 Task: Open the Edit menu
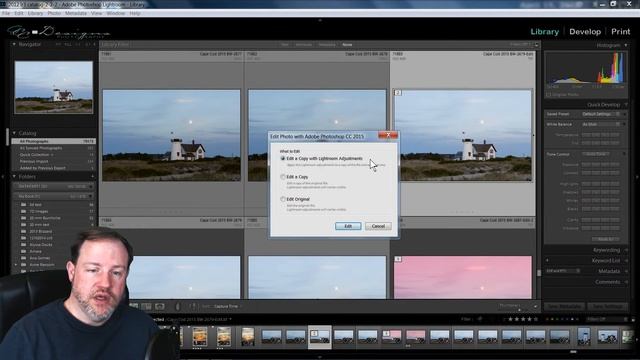click(x=19, y=13)
